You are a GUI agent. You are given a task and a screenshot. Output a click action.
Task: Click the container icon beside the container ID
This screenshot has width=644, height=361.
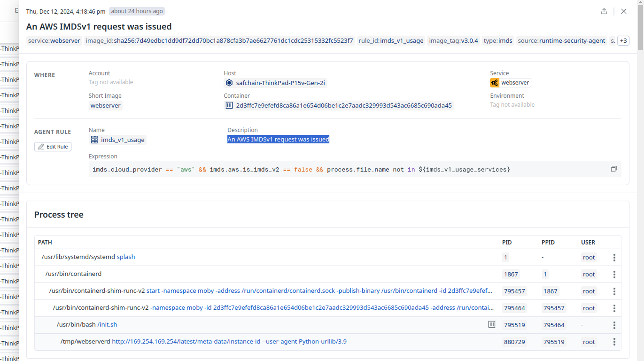coord(229,105)
